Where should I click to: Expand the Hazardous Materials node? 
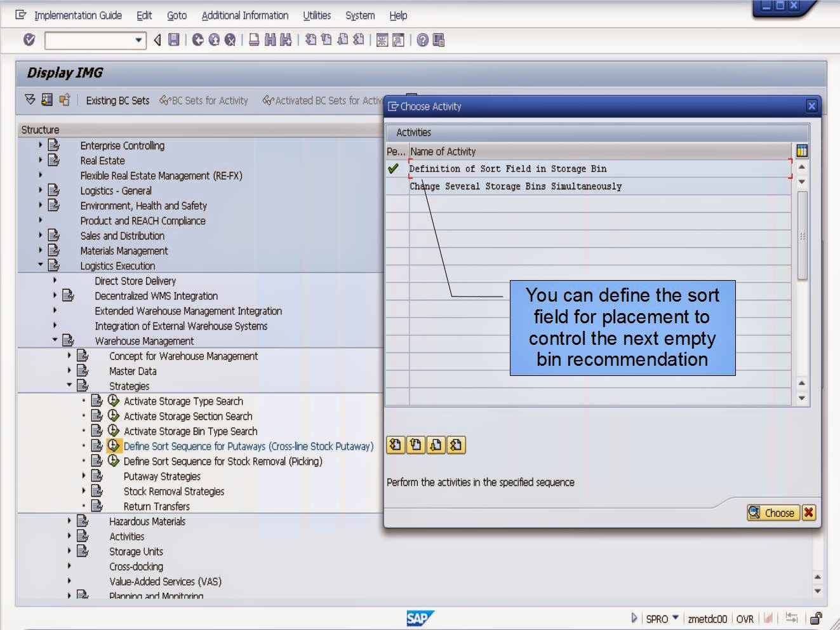coord(69,521)
